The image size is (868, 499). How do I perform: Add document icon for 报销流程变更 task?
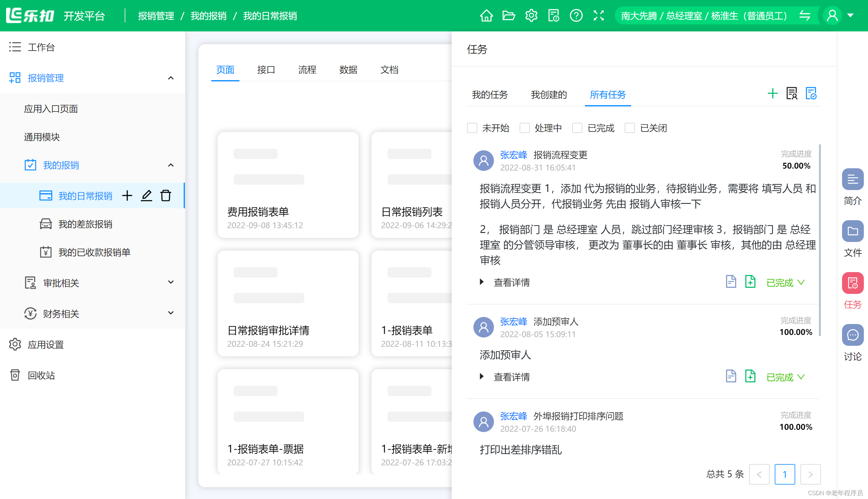click(x=750, y=282)
